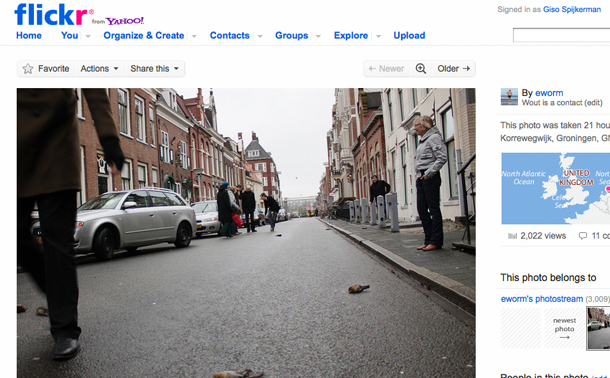Go to the Older photo
The width and height of the screenshot is (610, 378).
tap(454, 69)
